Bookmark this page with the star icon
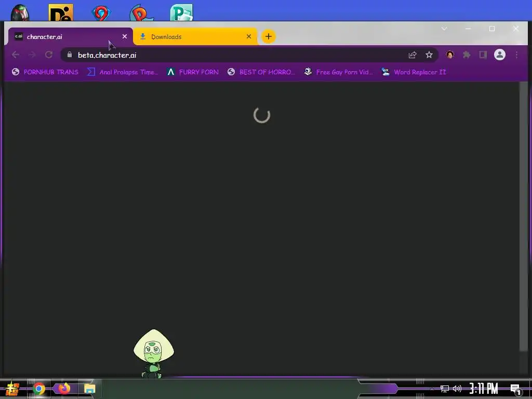 429,55
